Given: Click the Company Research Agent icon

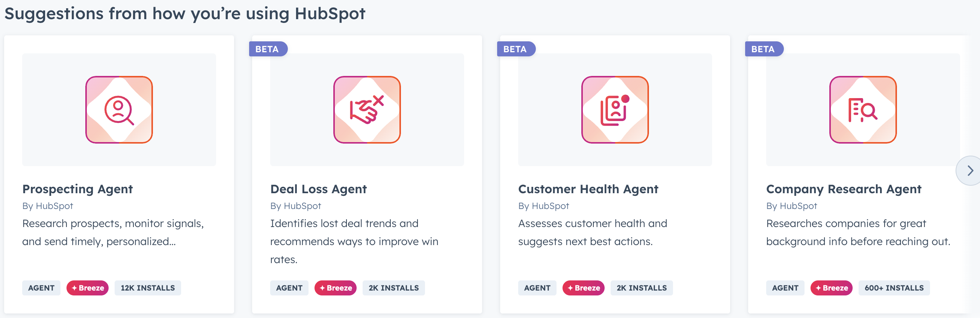Looking at the screenshot, I should (x=863, y=109).
